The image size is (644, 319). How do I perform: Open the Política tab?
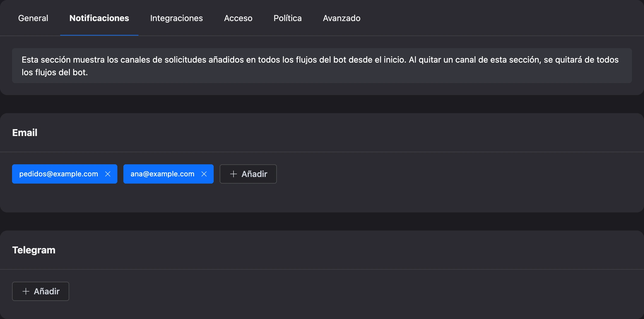(287, 18)
